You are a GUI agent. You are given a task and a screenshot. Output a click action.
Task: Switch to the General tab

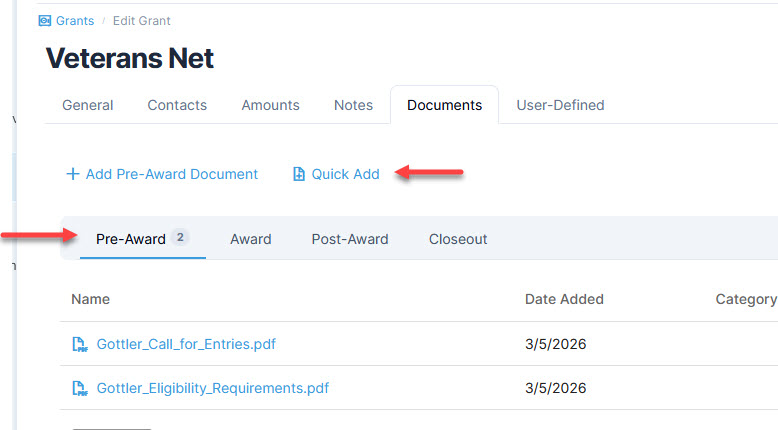click(88, 105)
